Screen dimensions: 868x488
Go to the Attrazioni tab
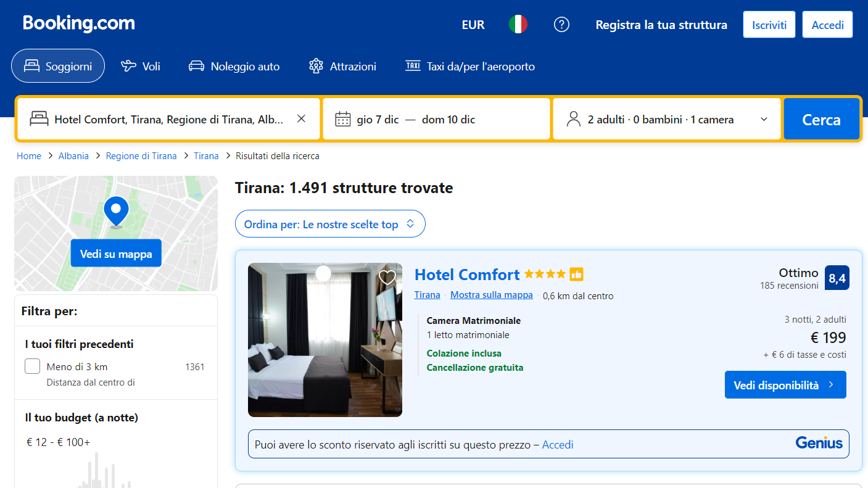point(343,66)
